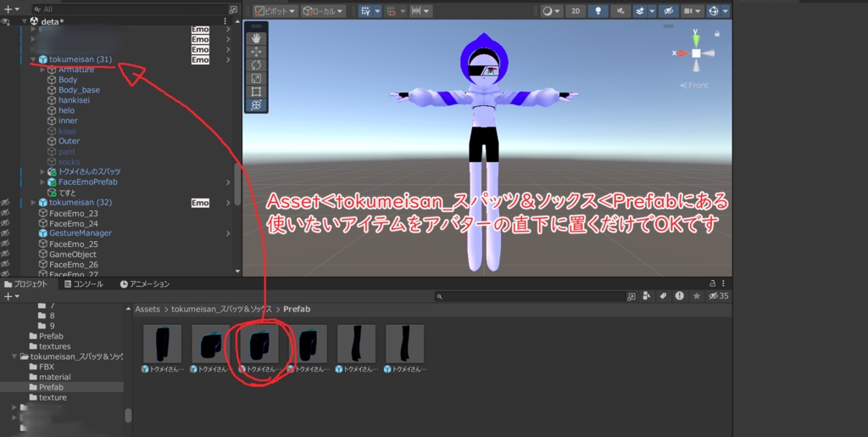Click the green Y axis cone

tap(696, 39)
